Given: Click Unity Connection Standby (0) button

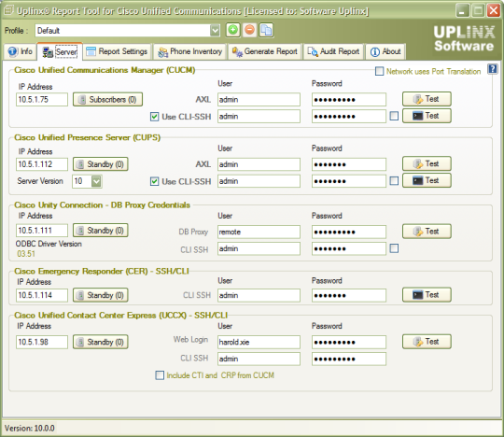Looking at the screenshot, I should tap(101, 231).
